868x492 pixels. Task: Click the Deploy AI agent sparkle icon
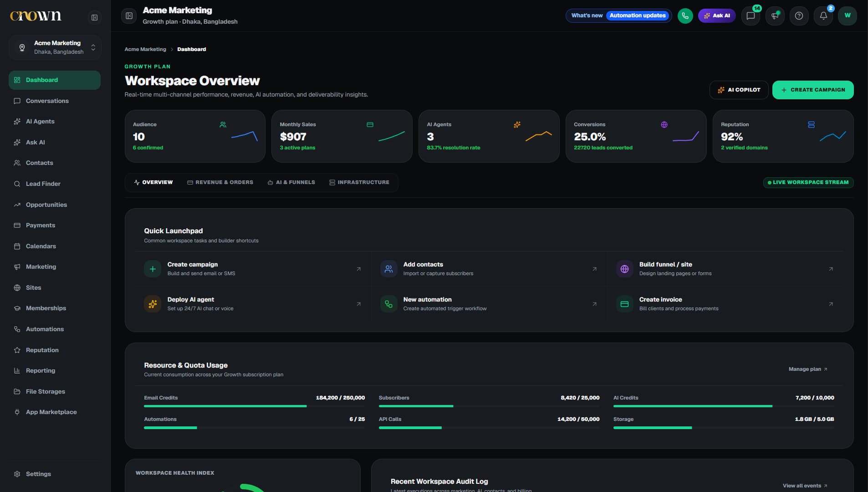[x=153, y=304]
